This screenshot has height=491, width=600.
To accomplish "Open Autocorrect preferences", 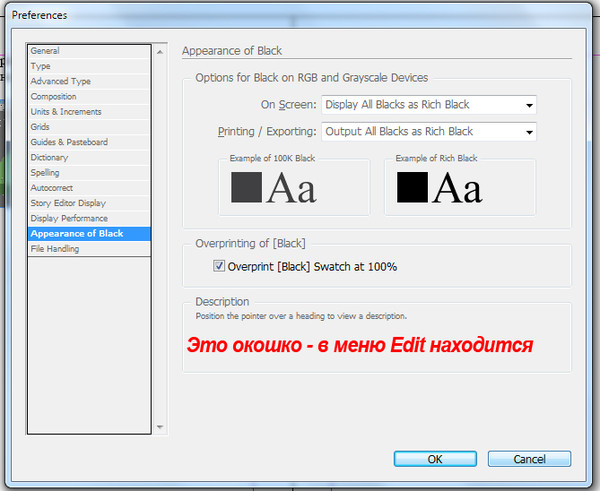I will (89, 188).
